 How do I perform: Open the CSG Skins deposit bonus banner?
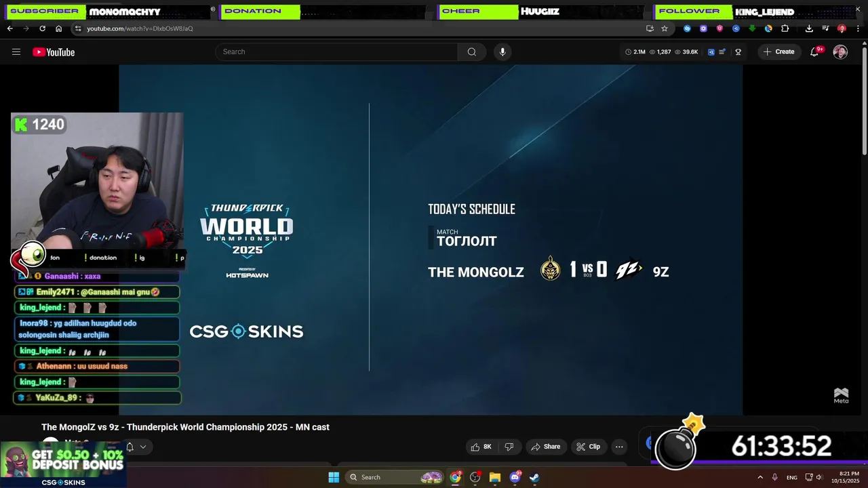pyautogui.click(x=63, y=464)
